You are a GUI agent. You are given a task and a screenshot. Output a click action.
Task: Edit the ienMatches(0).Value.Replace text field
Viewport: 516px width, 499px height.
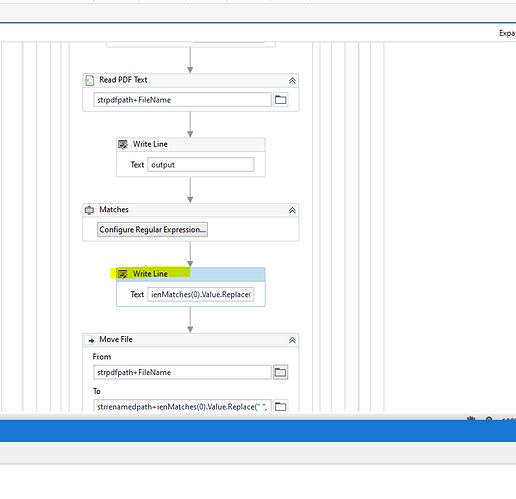coord(201,294)
